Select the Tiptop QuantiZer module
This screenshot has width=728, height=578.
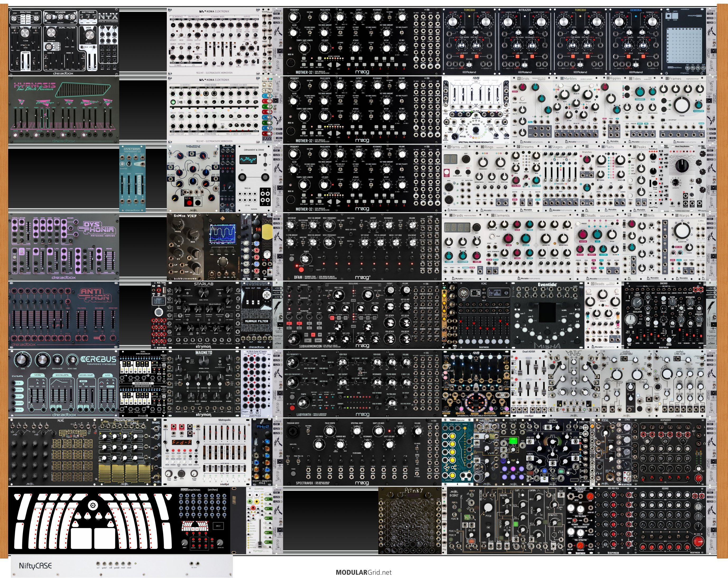pyautogui.click(x=259, y=521)
